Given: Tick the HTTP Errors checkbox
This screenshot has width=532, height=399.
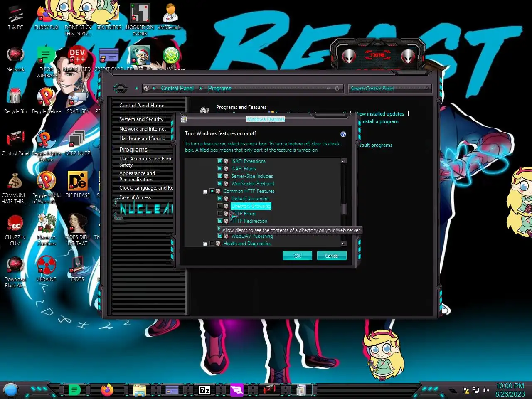Looking at the screenshot, I should click(x=220, y=214).
